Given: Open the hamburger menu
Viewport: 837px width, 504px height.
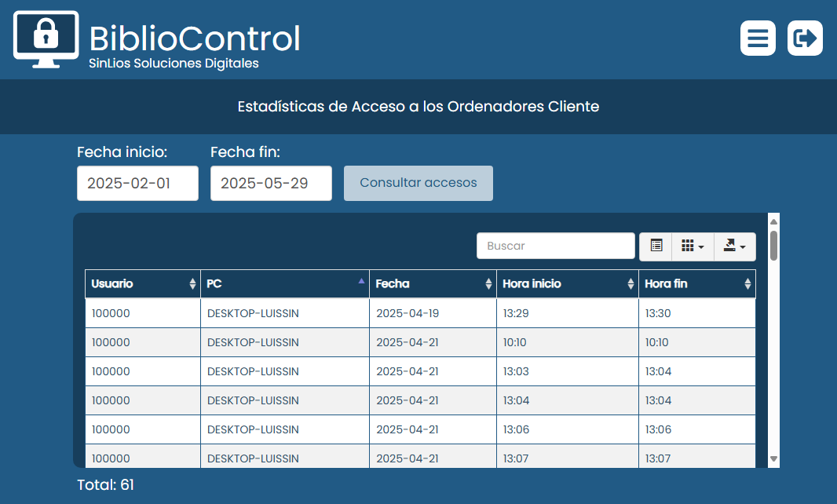Looking at the screenshot, I should click(758, 38).
